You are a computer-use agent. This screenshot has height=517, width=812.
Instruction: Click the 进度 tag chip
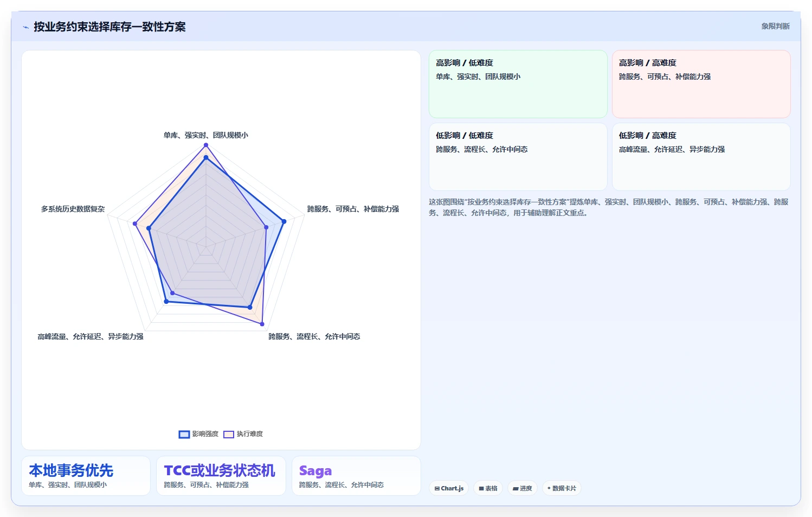tap(523, 488)
